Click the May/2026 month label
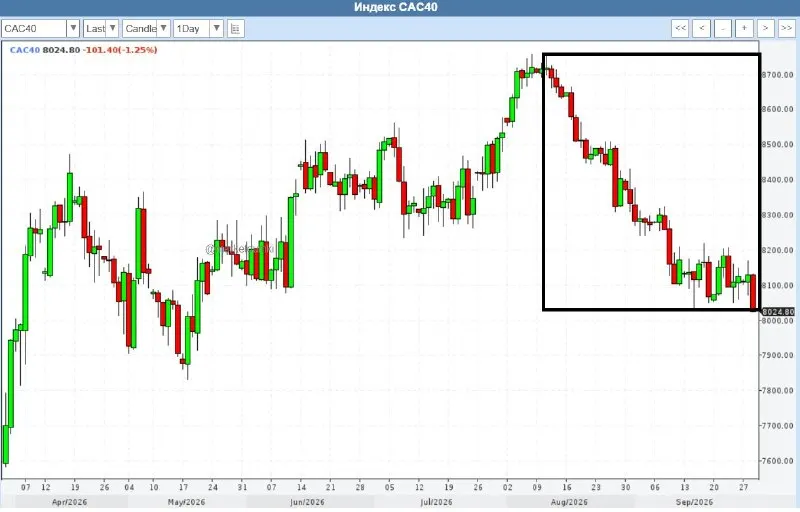This screenshot has height=512, width=800. pos(186,502)
